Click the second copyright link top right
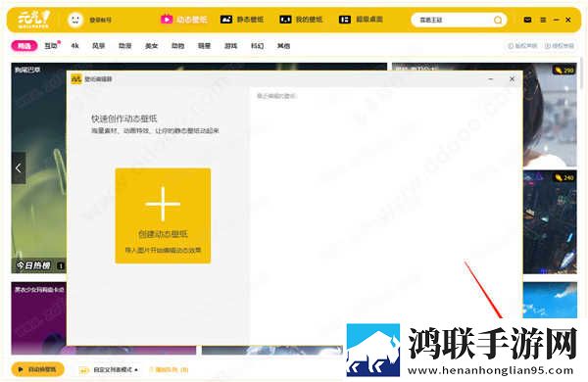The height and width of the screenshot is (382, 588). click(560, 46)
